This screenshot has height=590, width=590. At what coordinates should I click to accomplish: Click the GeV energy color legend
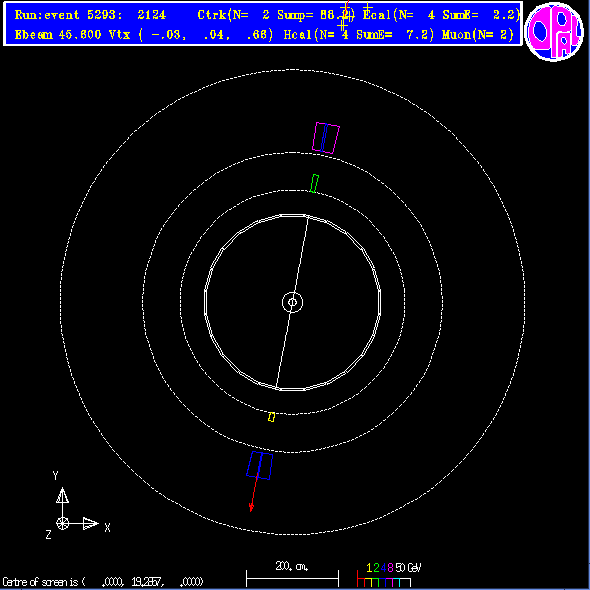tap(389, 574)
